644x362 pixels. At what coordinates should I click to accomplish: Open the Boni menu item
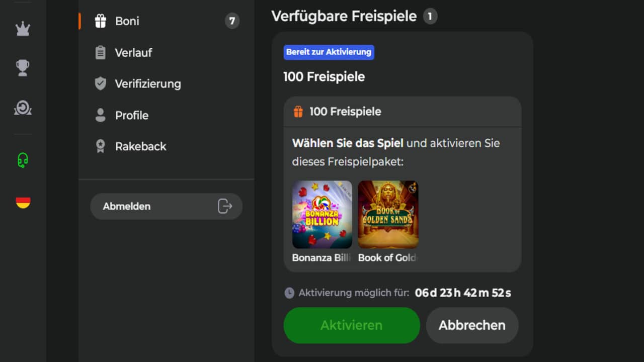(127, 21)
